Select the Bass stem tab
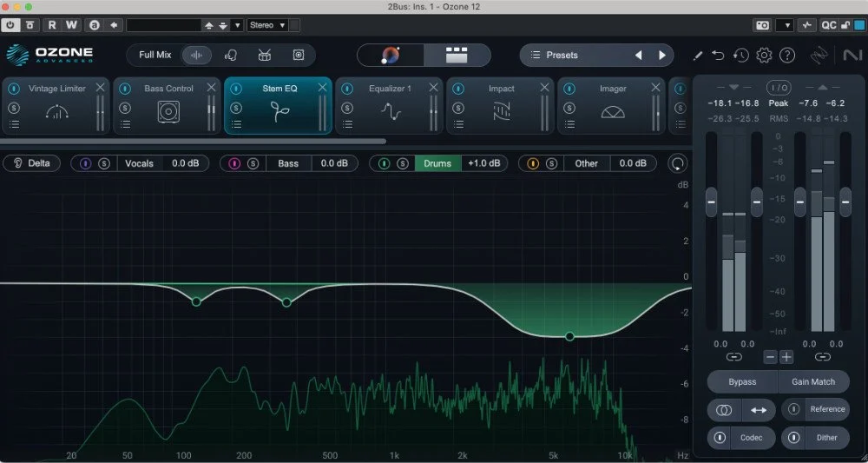Screen dimensions: 868x463 coord(288,163)
